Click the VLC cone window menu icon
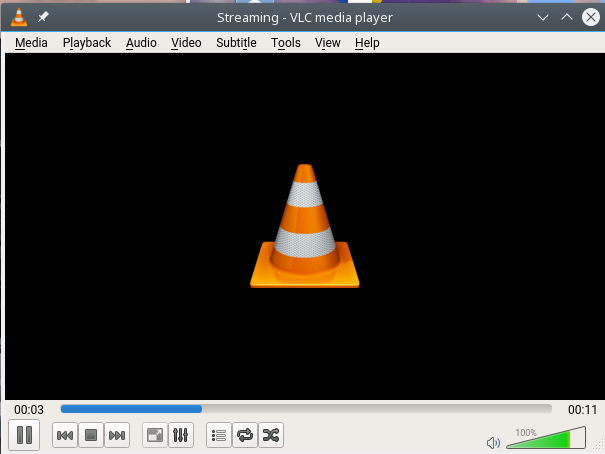This screenshot has width=605, height=454. coord(19,17)
